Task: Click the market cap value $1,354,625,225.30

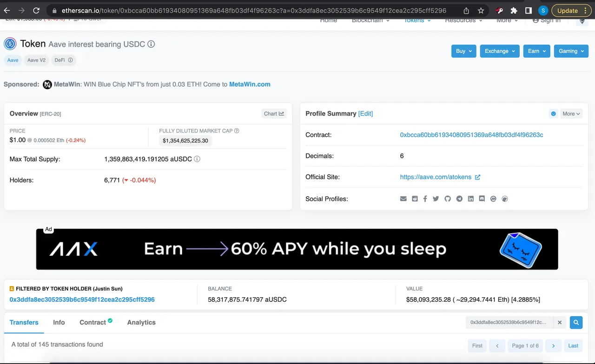Action: pyautogui.click(x=185, y=141)
